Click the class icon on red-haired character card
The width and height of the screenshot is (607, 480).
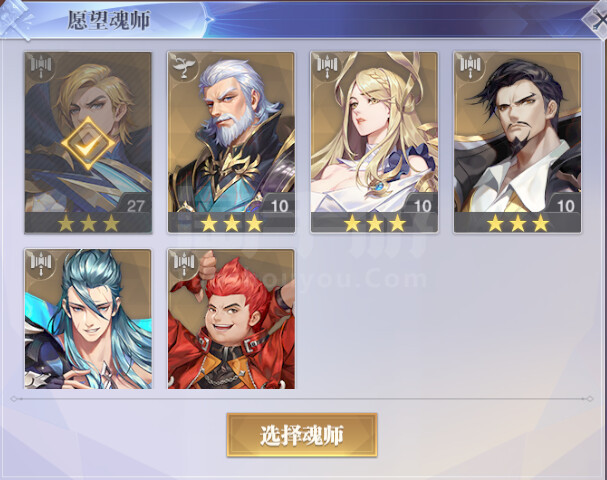click(x=184, y=264)
